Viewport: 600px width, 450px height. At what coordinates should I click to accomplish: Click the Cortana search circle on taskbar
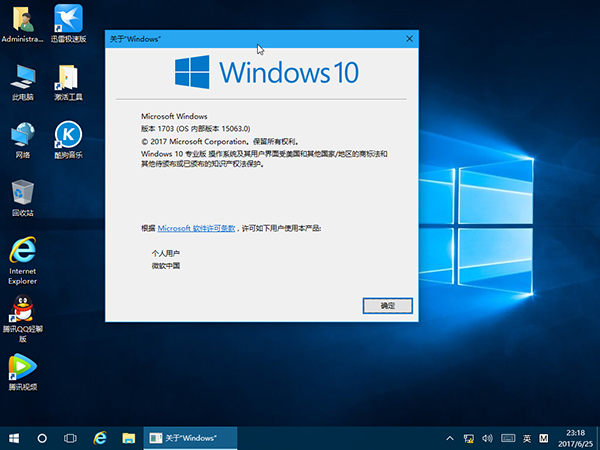42,438
